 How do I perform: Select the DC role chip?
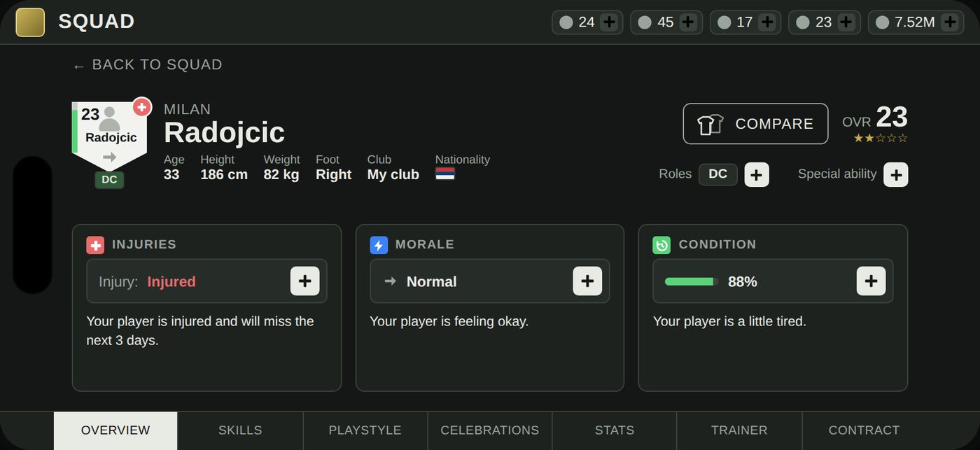718,174
